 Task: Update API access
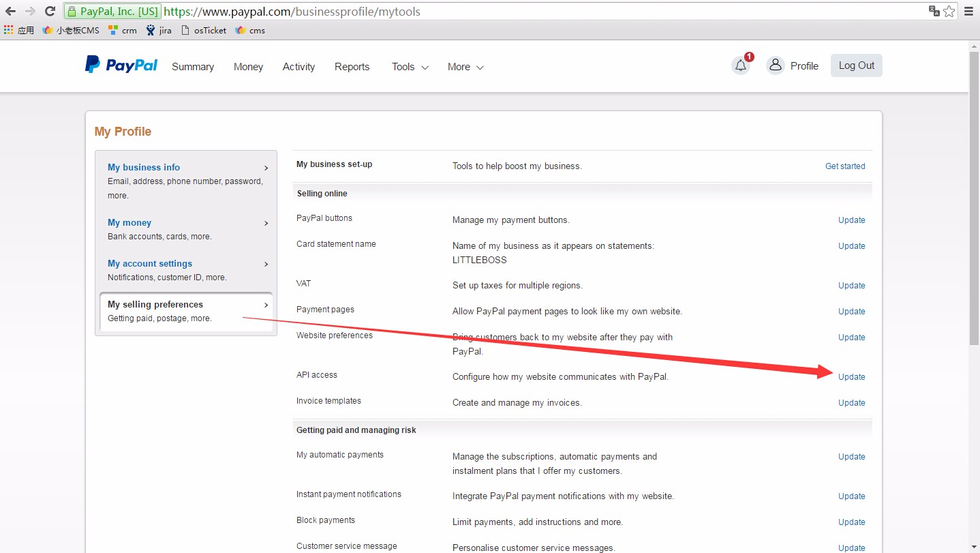(851, 377)
